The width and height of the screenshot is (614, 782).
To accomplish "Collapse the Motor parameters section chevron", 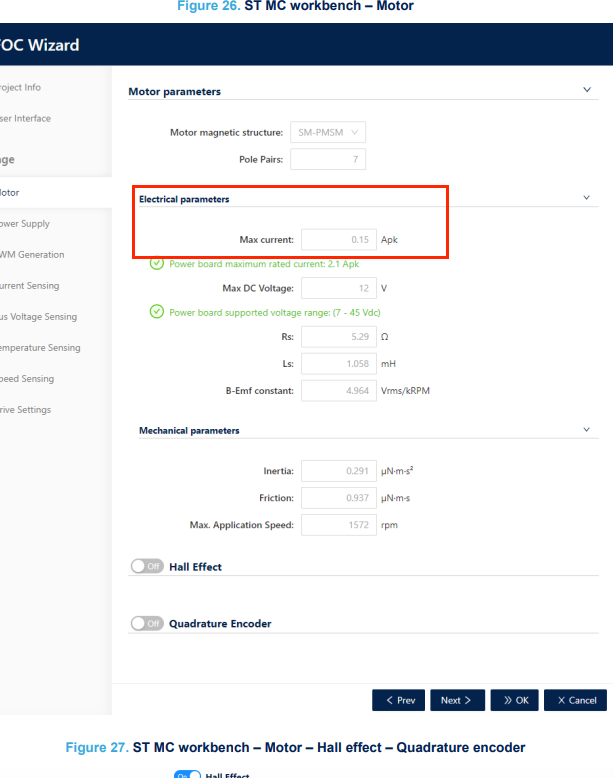I will point(587,90).
